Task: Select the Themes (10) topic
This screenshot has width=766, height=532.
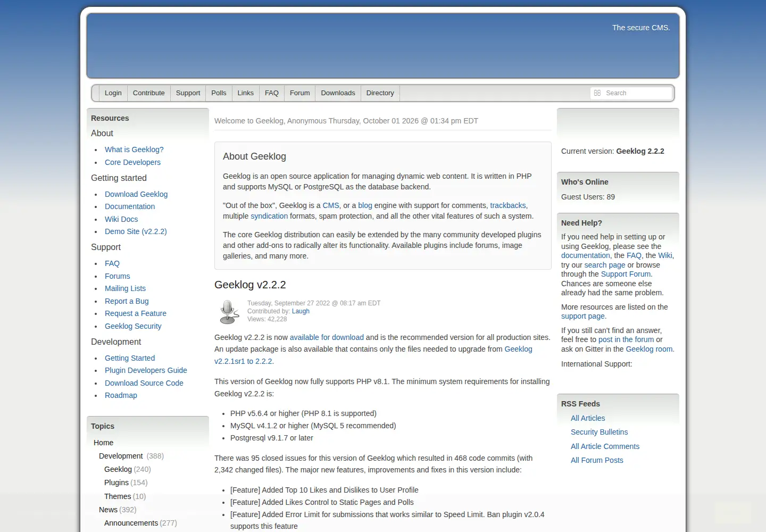Action: (x=125, y=496)
